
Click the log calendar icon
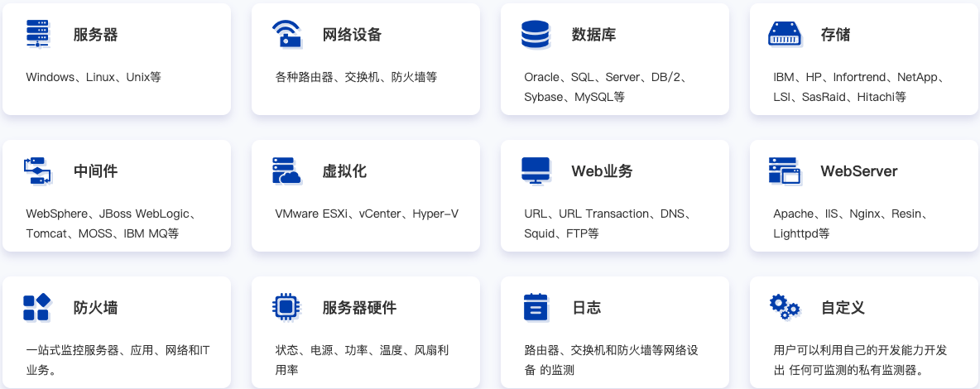[536, 307]
